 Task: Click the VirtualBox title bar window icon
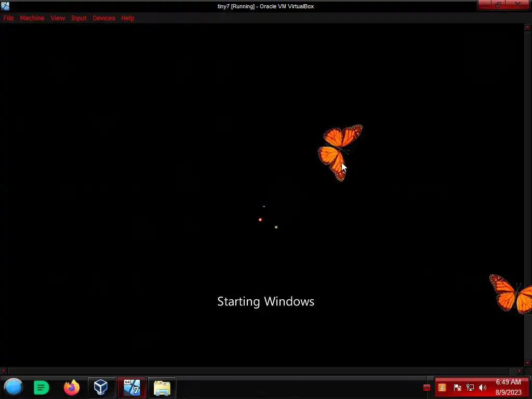(x=5, y=6)
